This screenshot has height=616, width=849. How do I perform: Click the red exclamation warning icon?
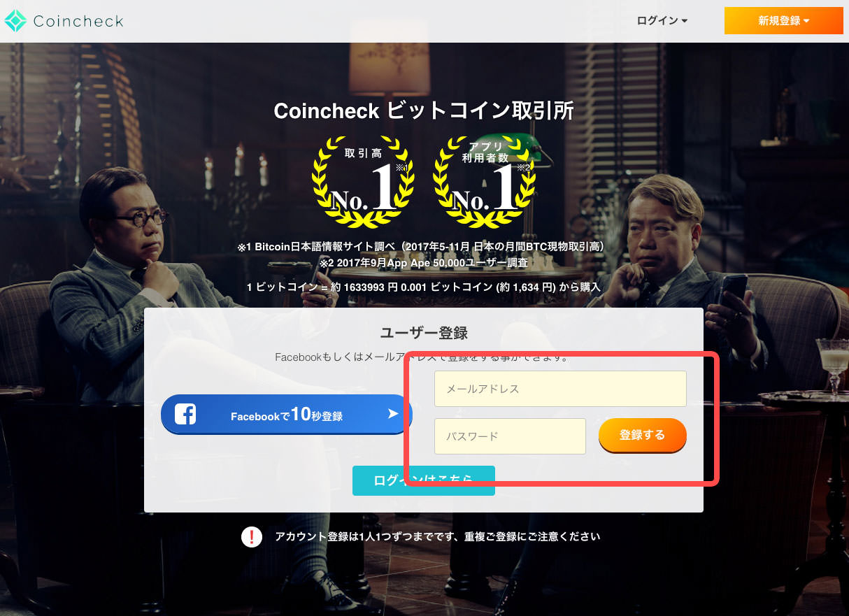(251, 537)
